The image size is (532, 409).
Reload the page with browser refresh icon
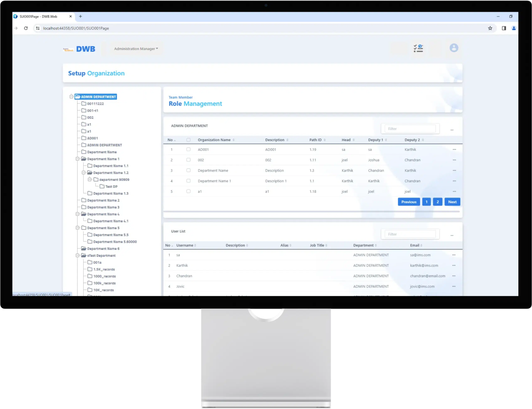click(26, 28)
